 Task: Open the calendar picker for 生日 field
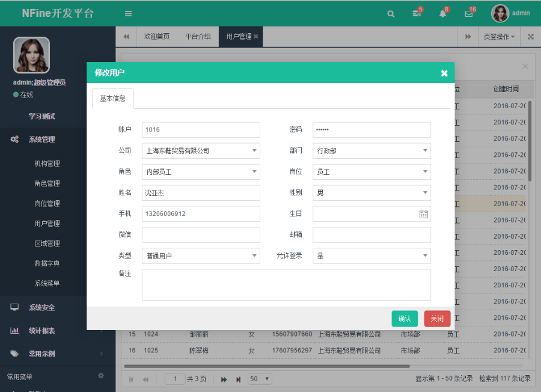tap(423, 213)
